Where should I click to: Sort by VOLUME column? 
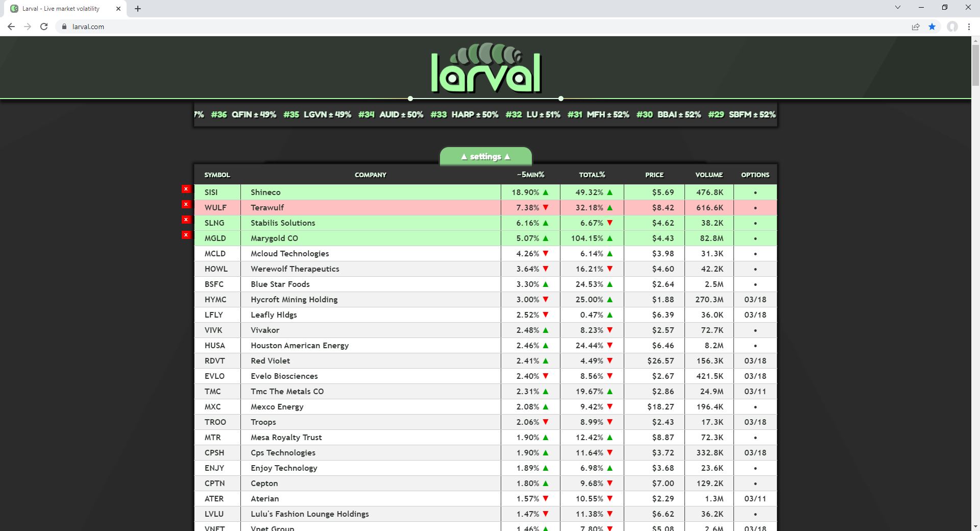[709, 175]
